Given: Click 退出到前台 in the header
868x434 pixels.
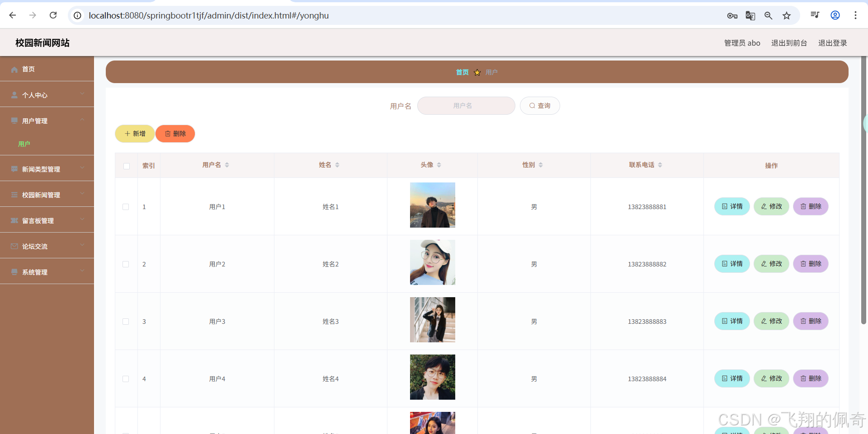Looking at the screenshot, I should pos(789,43).
